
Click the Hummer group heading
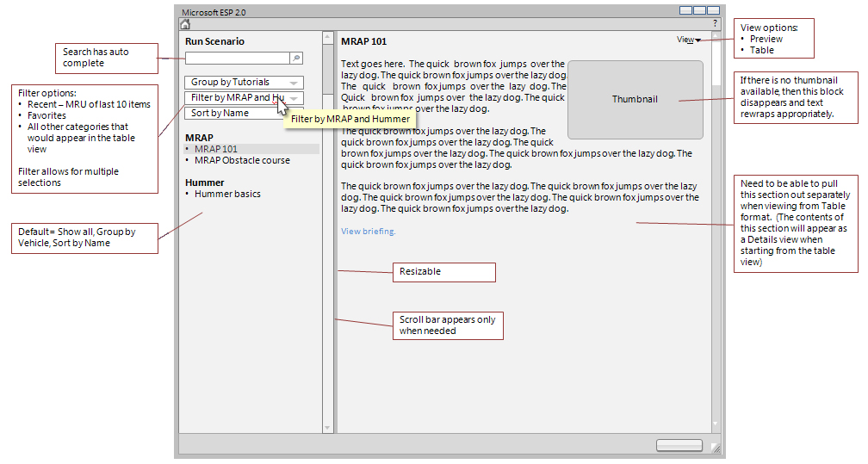(x=205, y=183)
